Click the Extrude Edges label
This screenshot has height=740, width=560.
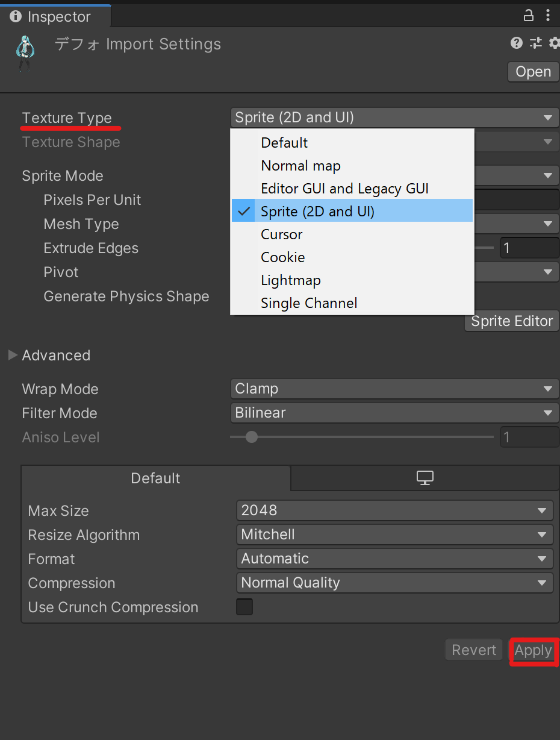click(x=91, y=248)
